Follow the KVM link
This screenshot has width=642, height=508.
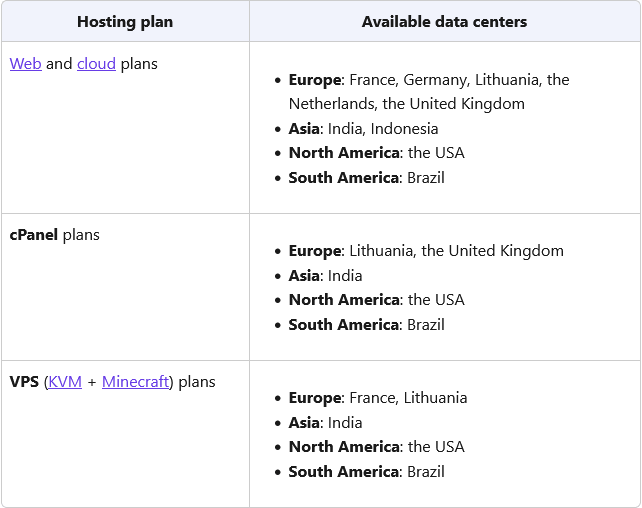tap(65, 382)
